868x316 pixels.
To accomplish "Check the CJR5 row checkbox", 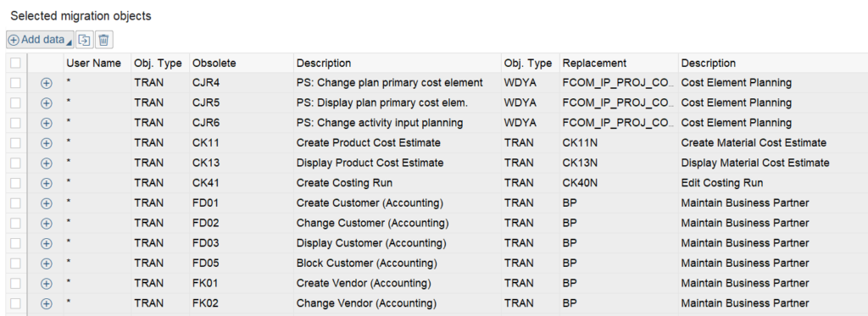I will [15, 103].
